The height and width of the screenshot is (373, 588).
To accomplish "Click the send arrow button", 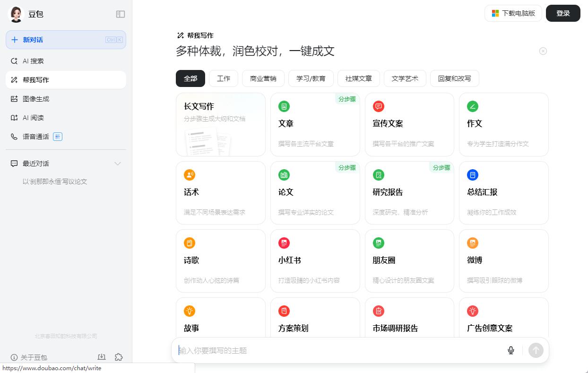I will click(536, 350).
